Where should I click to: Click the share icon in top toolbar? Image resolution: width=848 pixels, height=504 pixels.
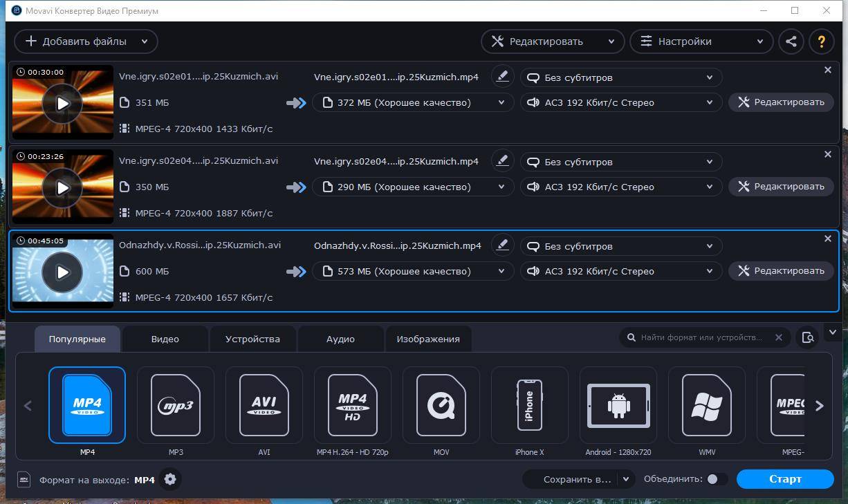point(791,41)
